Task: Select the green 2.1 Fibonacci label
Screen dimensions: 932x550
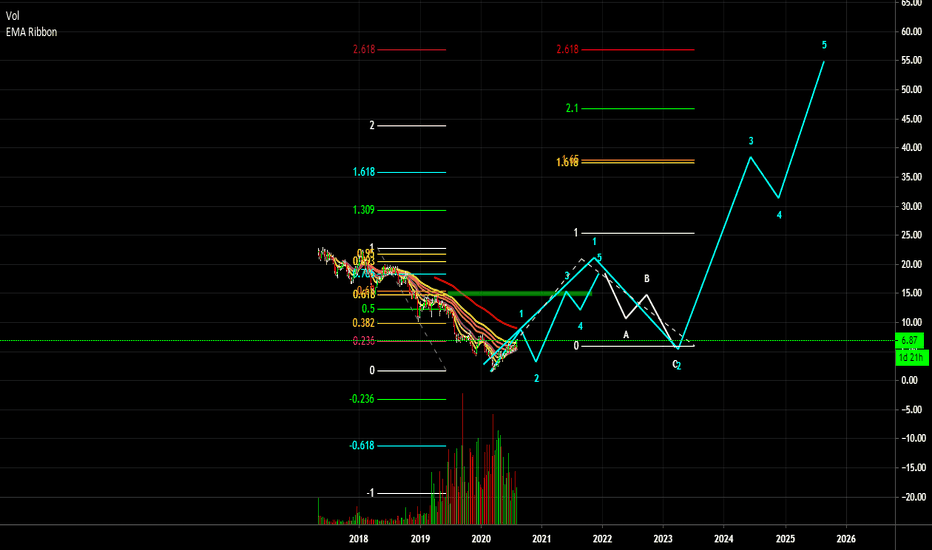Action: (572, 108)
